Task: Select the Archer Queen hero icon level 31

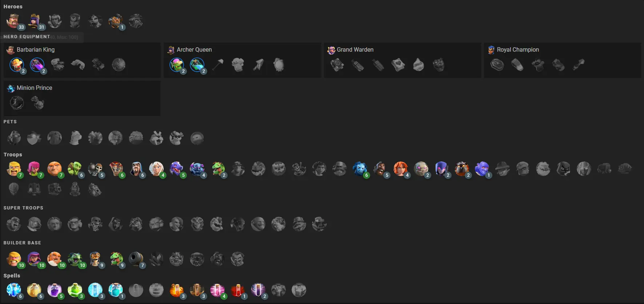Action: (34, 21)
